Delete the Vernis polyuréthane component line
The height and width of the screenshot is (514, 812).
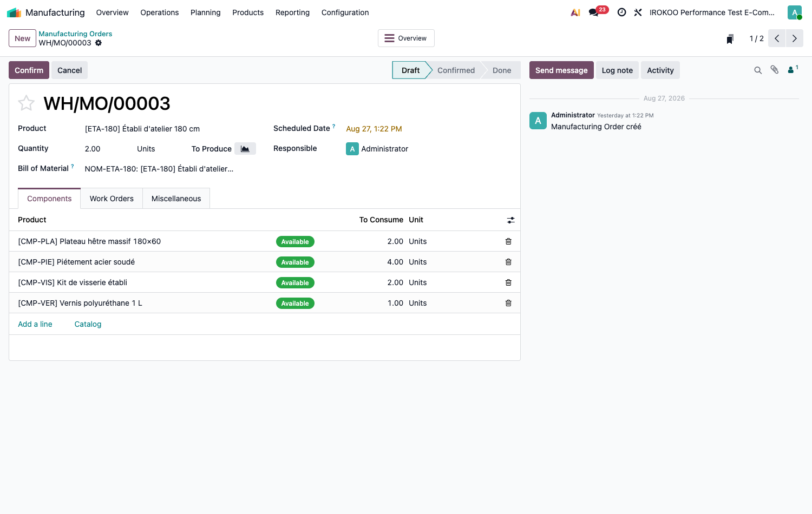508,303
